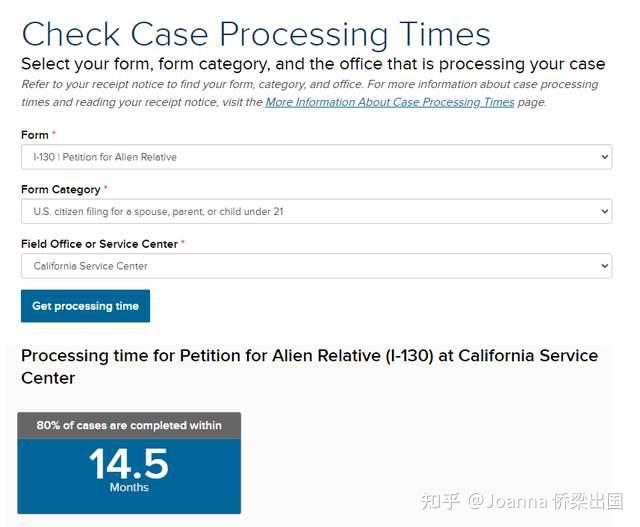Click the chevron arrow on the Form Category select
Viewport: 640px width, 527px height.
pyautogui.click(x=604, y=211)
